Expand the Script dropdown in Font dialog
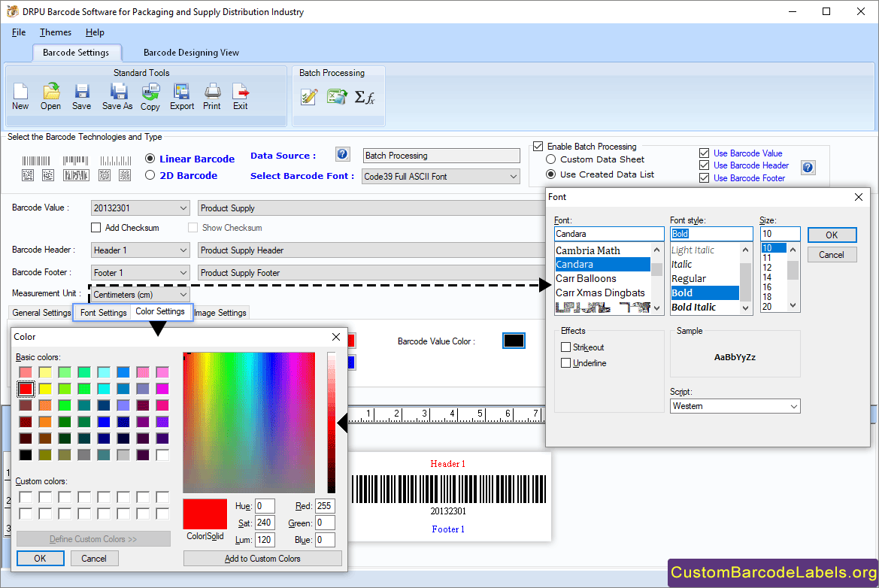 coord(794,406)
